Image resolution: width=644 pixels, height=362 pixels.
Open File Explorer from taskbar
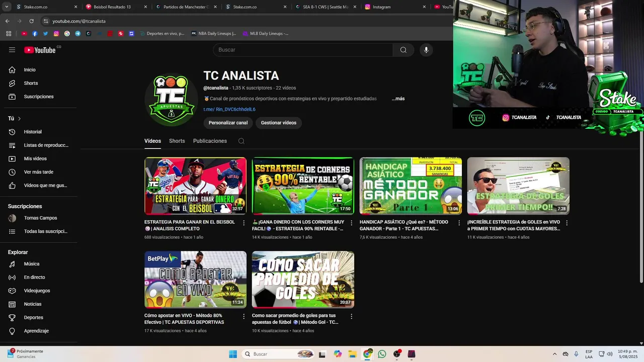tap(352, 354)
